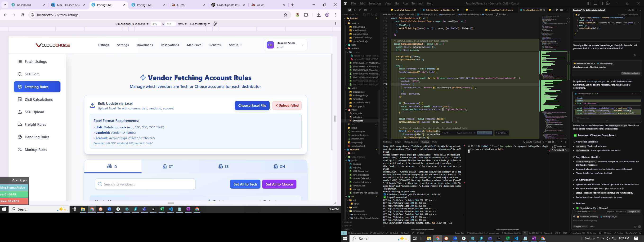Click Search IG vendors input field
This screenshot has height=242, width=644.
pos(145,184)
